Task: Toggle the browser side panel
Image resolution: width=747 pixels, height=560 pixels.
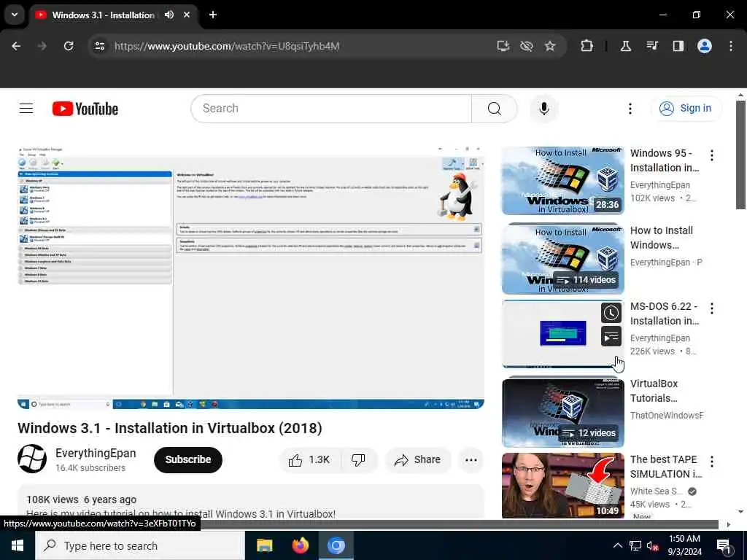Action: [678, 46]
